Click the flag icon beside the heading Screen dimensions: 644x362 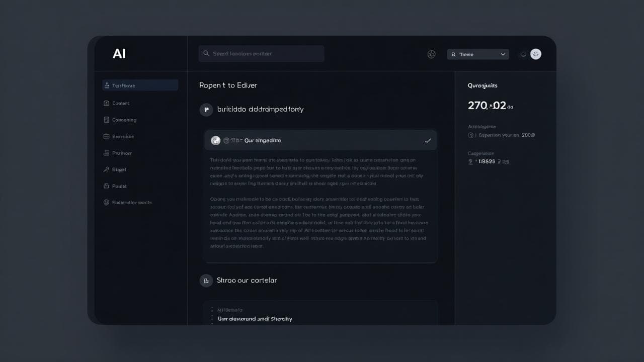tap(206, 109)
